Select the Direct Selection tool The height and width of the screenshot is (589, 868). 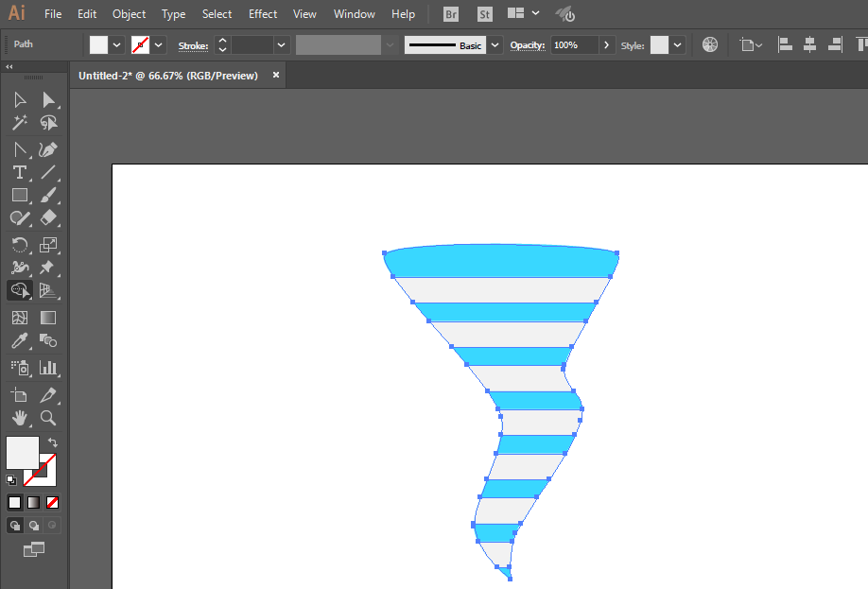click(48, 99)
